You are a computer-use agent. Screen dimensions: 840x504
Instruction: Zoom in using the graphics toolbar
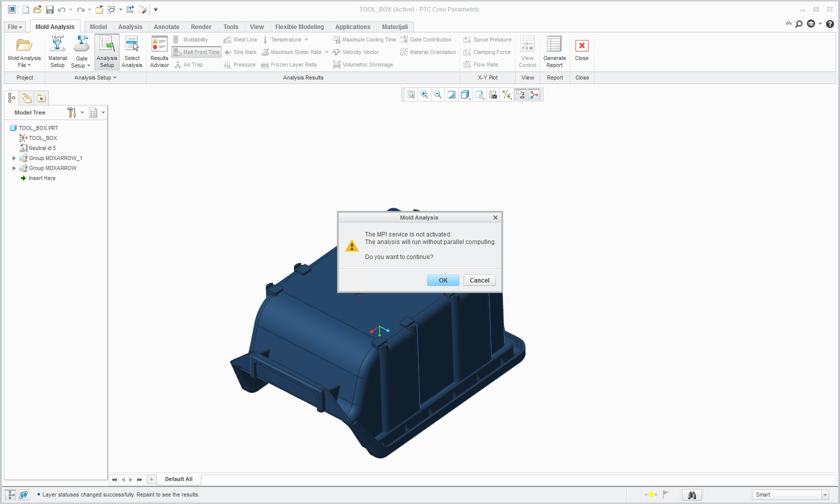click(x=424, y=94)
